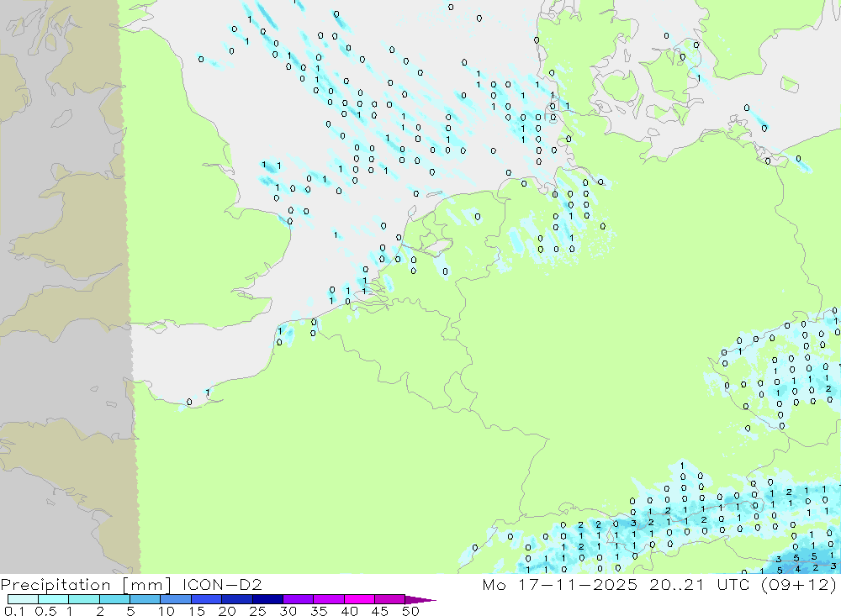Viewport: 841px width, 616px height.
Task: Choose the 25–30 mm dark navy swatch
Action: 267,599
